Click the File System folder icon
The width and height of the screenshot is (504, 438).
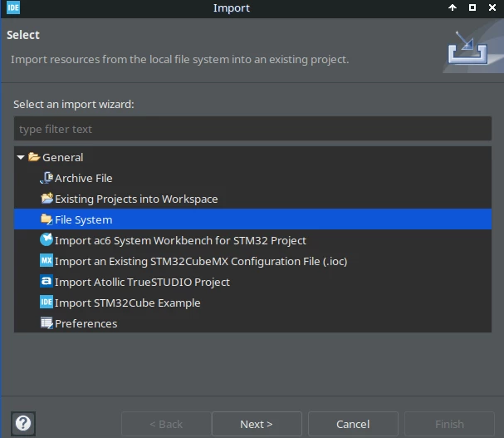46,219
